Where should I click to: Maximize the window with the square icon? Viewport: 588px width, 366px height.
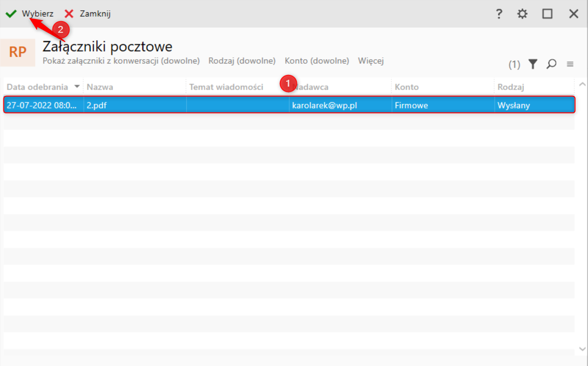(547, 14)
